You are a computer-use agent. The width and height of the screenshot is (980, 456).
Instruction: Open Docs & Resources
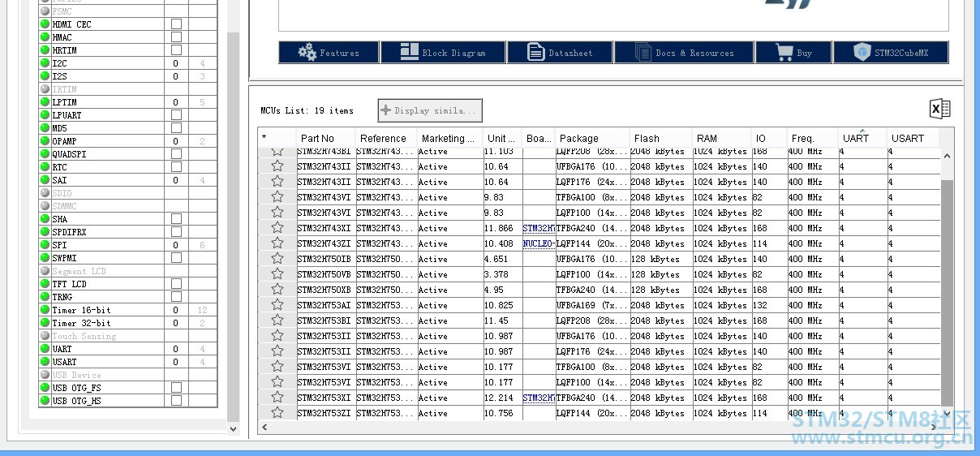[x=683, y=53]
